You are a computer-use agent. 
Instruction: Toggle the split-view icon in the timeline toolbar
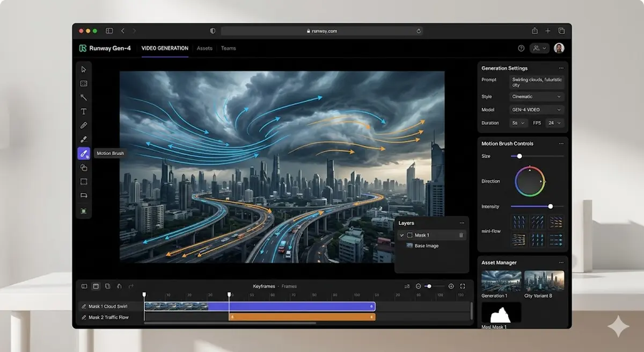tap(85, 286)
